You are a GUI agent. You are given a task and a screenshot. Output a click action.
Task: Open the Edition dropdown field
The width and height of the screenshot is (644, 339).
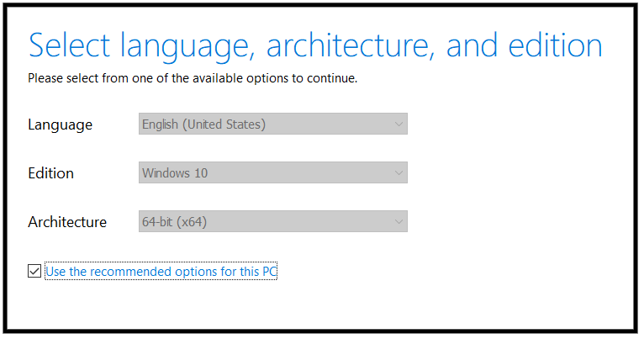pyautogui.click(x=272, y=173)
